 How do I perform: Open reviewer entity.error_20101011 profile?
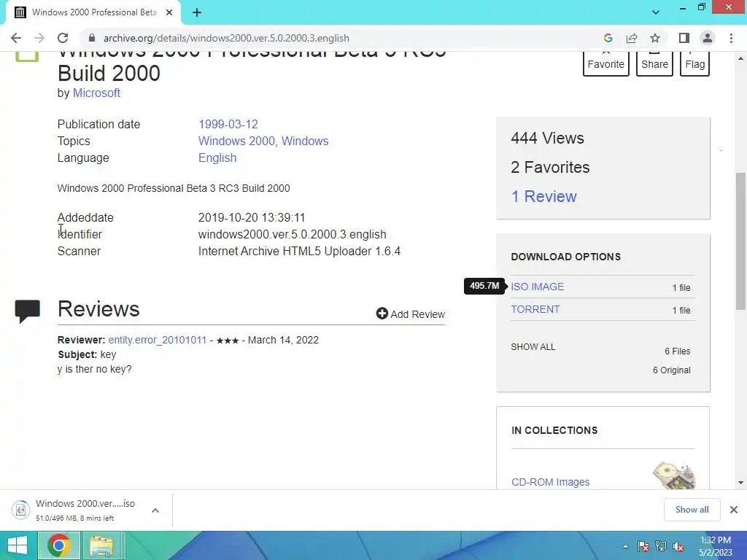pyautogui.click(x=158, y=340)
